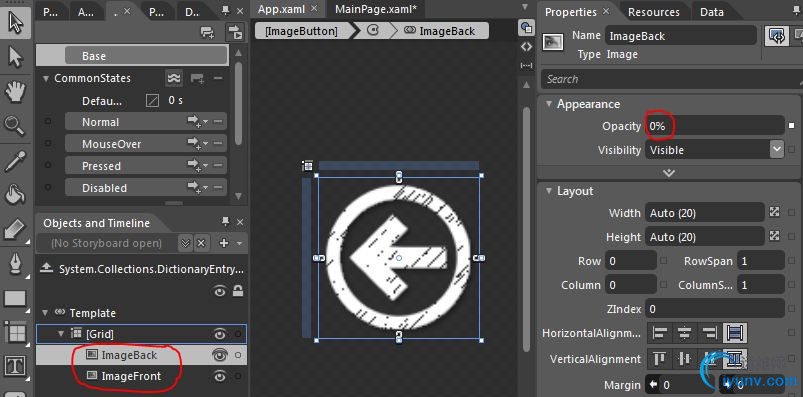Switch to the Resources panel tab

[654, 12]
